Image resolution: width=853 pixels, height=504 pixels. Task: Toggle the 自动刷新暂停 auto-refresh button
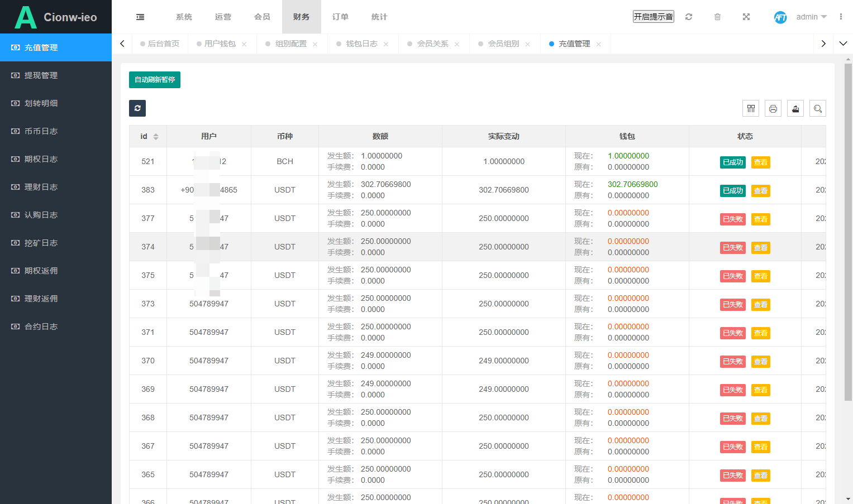pyautogui.click(x=155, y=80)
